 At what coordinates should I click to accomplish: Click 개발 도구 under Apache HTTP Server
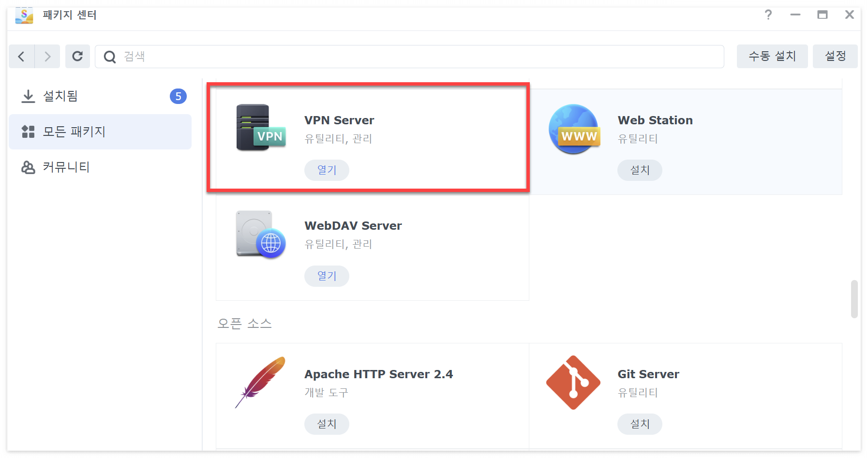(327, 393)
